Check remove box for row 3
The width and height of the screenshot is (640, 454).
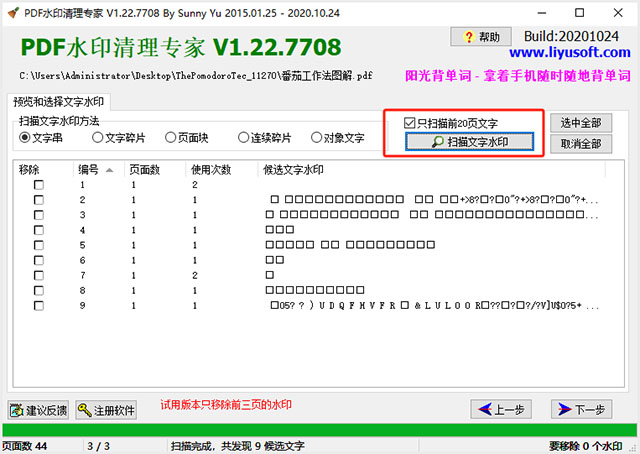coord(39,215)
